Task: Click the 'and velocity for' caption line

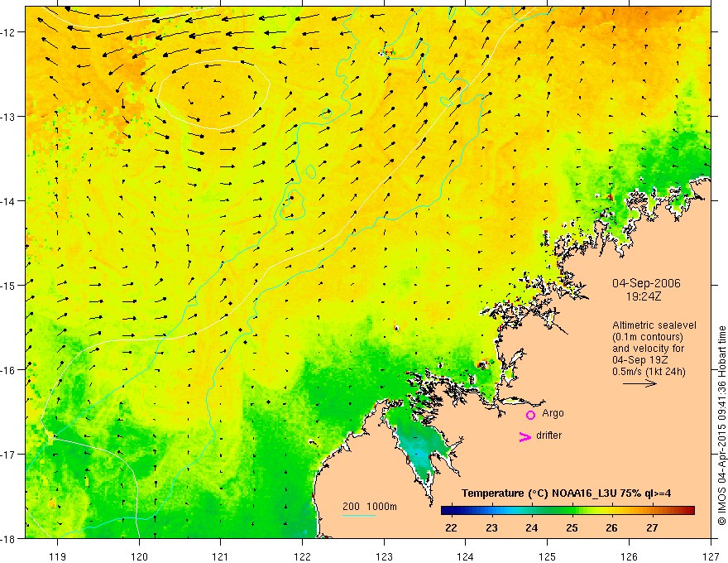Action: (x=648, y=349)
